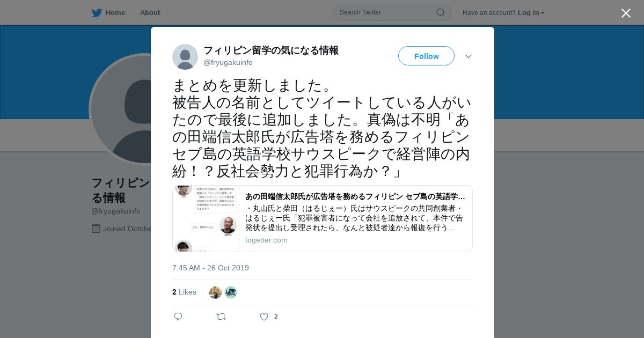Follow フィリピン留学の気になる情報 account
Screen dimensions: 644x338
click(426, 56)
